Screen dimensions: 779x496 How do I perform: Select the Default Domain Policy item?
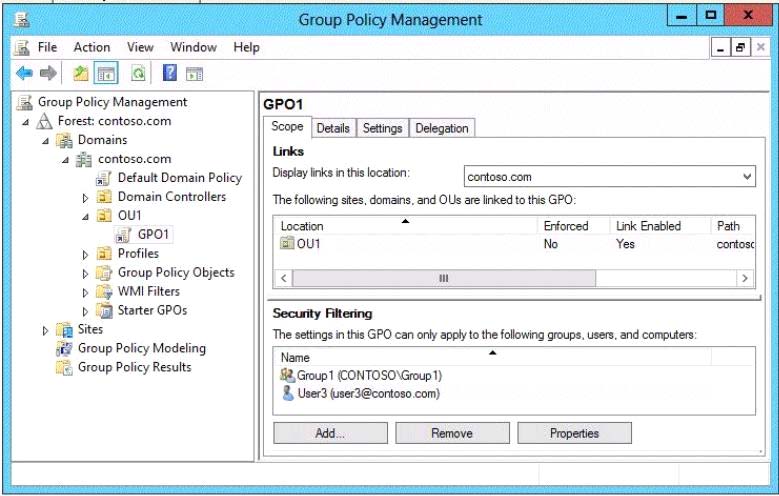(179, 178)
